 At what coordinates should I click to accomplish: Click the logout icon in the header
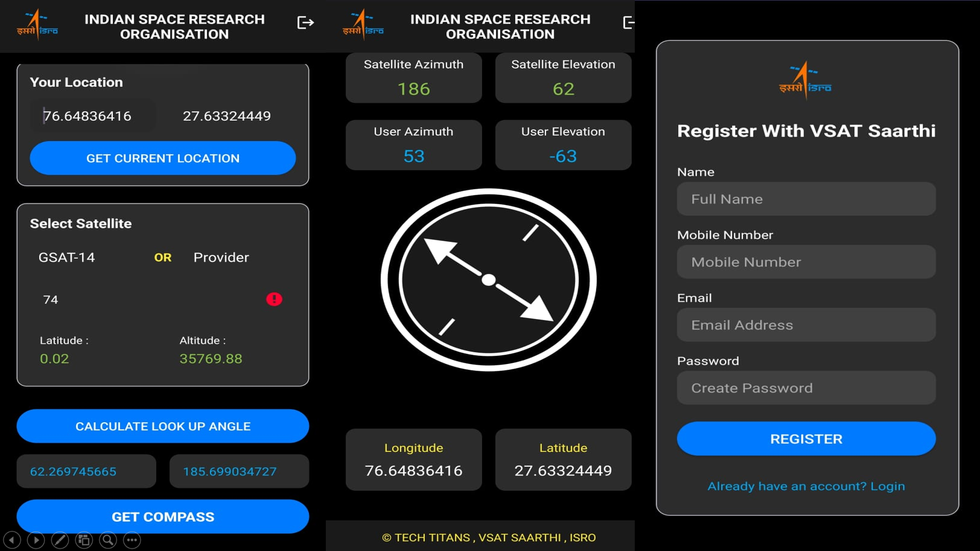[305, 21]
